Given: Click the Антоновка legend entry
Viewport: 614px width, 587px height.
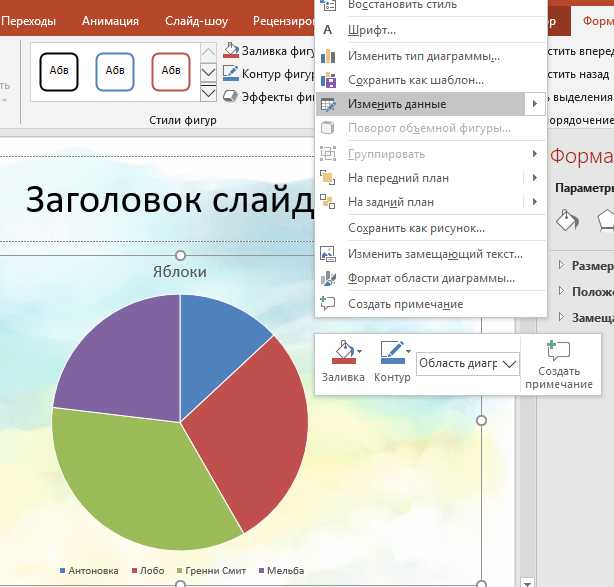Looking at the screenshot, I should pyautogui.click(x=89, y=571).
